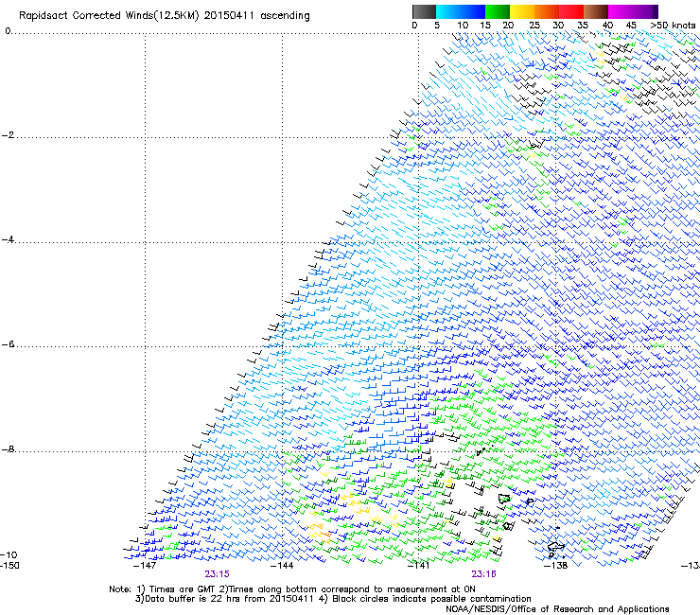
Task: Click the 'NOAA/NESDIS/Office of Research and Applications' credit
Action: coord(557,609)
